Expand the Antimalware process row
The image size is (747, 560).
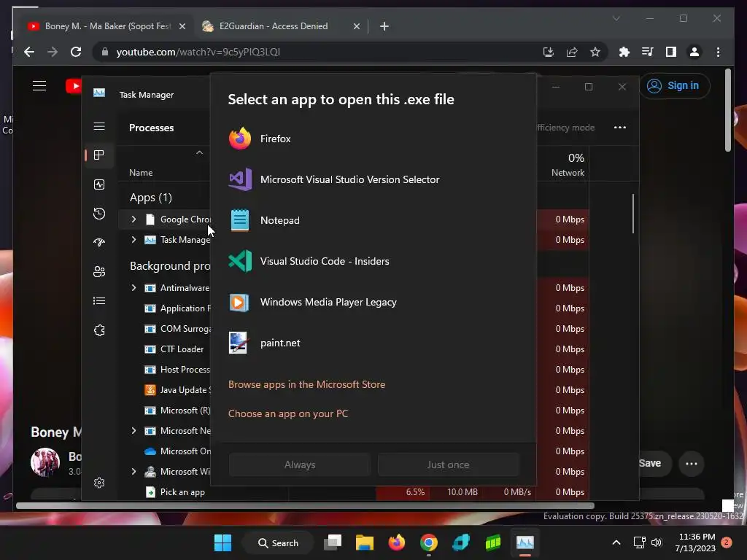(133, 287)
